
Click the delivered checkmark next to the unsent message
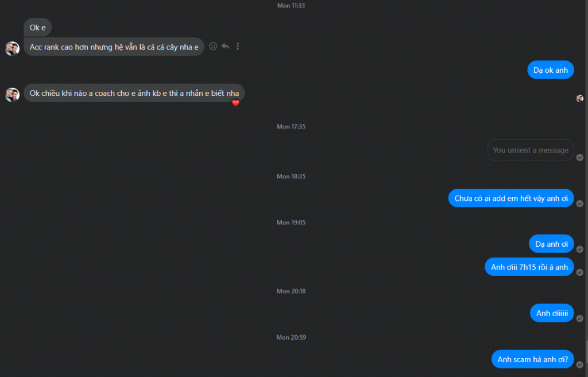click(x=580, y=157)
